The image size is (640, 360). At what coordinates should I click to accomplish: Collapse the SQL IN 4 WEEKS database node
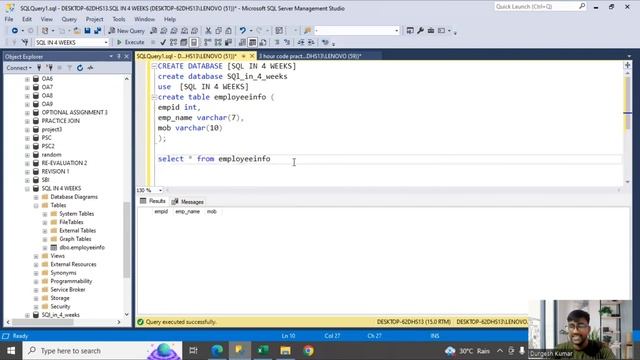(x=27, y=189)
